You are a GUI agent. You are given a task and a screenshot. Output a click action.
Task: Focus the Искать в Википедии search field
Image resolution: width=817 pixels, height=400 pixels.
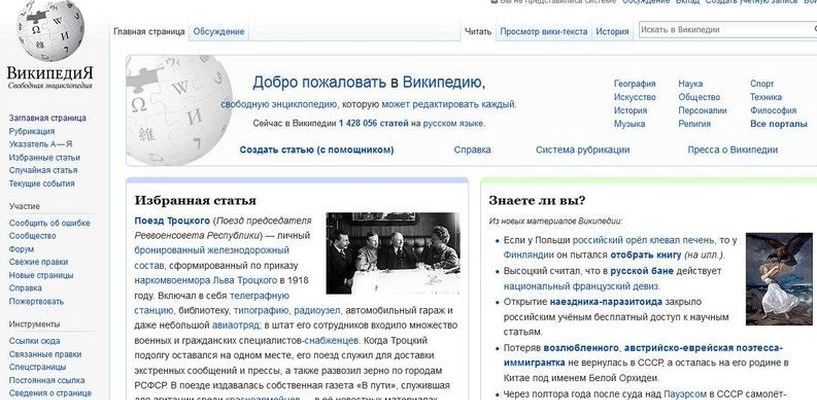pyautogui.click(x=727, y=30)
